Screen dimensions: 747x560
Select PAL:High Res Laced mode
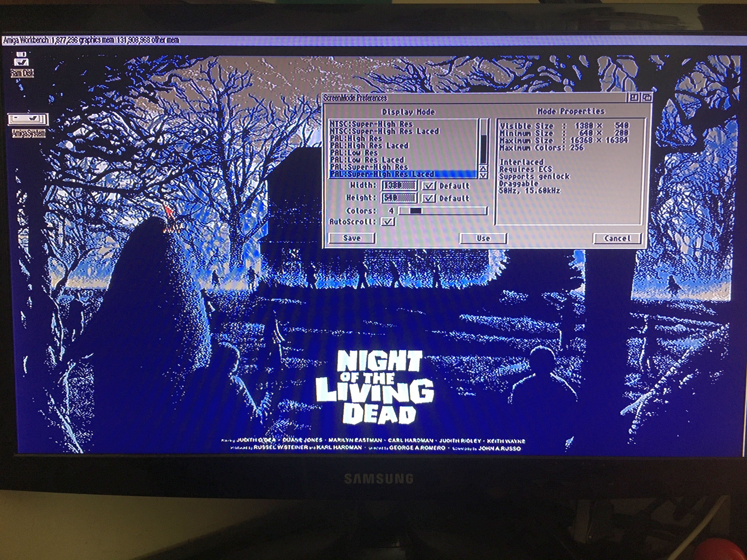pyautogui.click(x=404, y=146)
